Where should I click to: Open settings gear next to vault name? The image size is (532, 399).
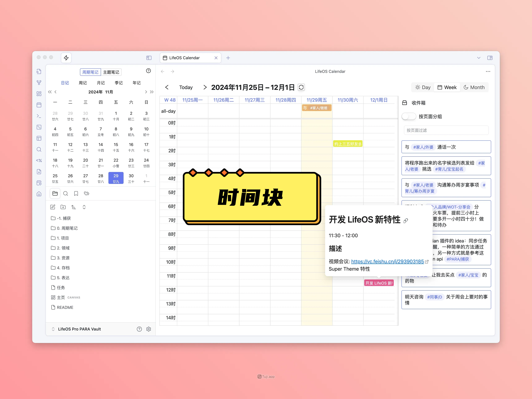tap(149, 329)
